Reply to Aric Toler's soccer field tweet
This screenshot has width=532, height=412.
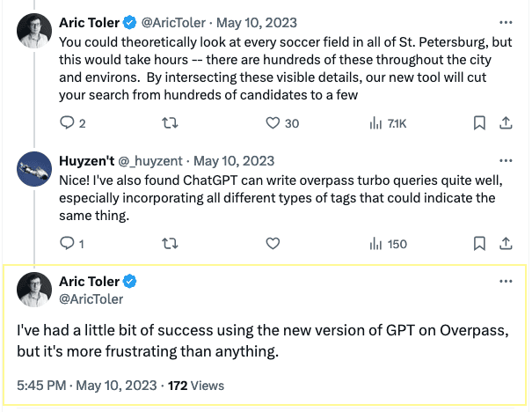(68, 123)
